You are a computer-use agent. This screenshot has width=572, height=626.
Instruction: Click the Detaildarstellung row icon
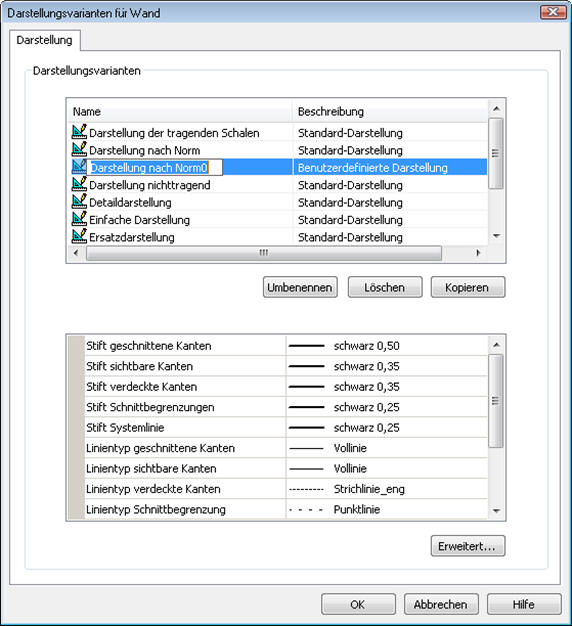(x=79, y=202)
